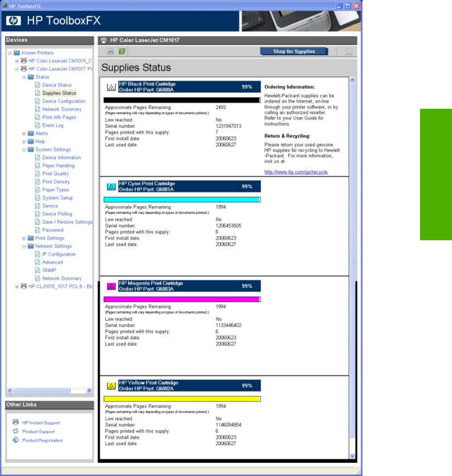Click the Shop for Supplies button
This screenshot has width=452, height=476.
click(294, 51)
